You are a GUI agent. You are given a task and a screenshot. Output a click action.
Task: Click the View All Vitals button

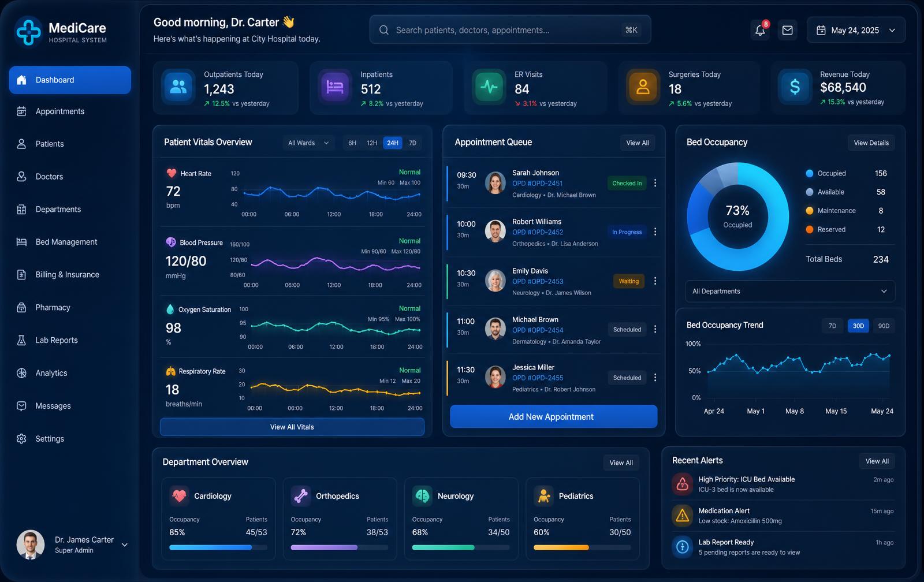(x=292, y=427)
